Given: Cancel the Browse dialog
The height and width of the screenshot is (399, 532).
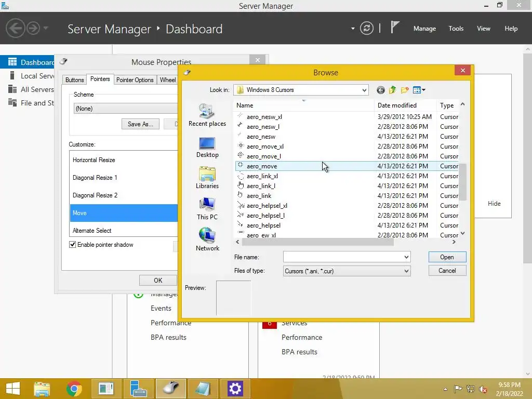Looking at the screenshot, I should tap(447, 270).
